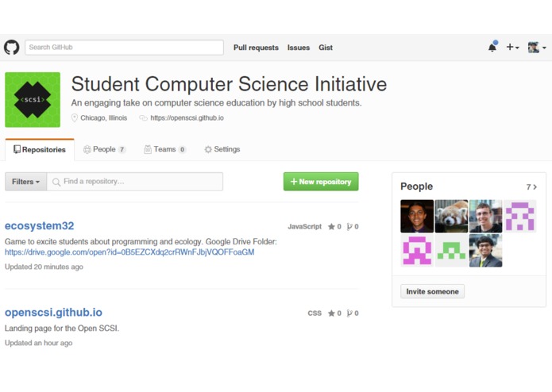Image resolution: width=552 pixels, height=392 pixels.
Task: Expand the plus create-new dropdown
Action: [512, 48]
